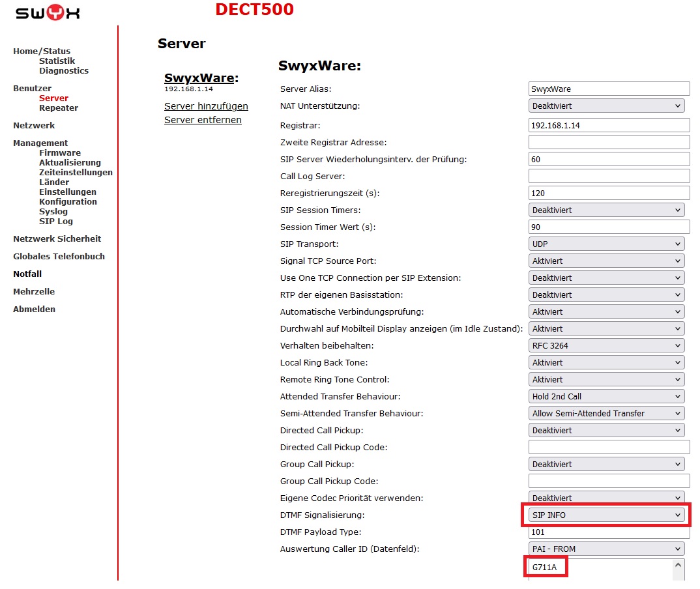700x589 pixels.
Task: Expand the SIP Transport dropdown
Action: [x=606, y=244]
